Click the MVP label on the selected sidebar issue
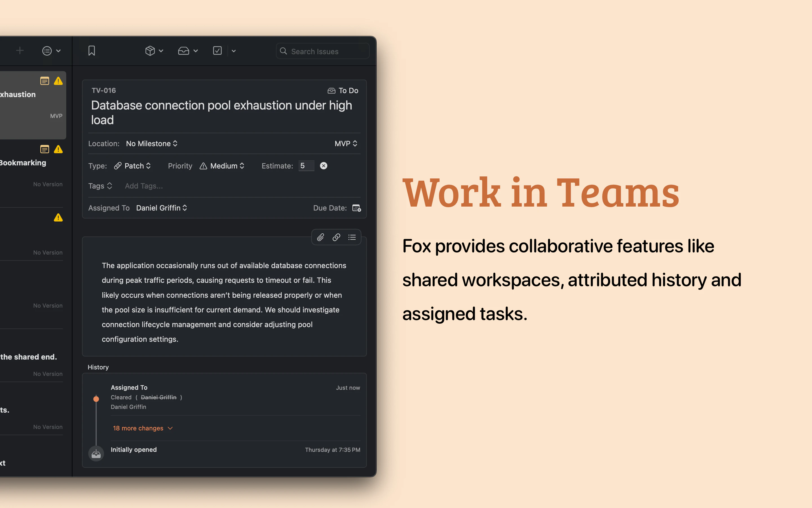The image size is (812, 508). click(56, 116)
